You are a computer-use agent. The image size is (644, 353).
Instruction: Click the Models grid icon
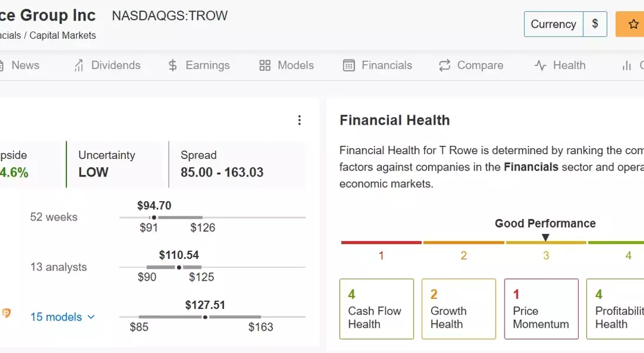[265, 66]
